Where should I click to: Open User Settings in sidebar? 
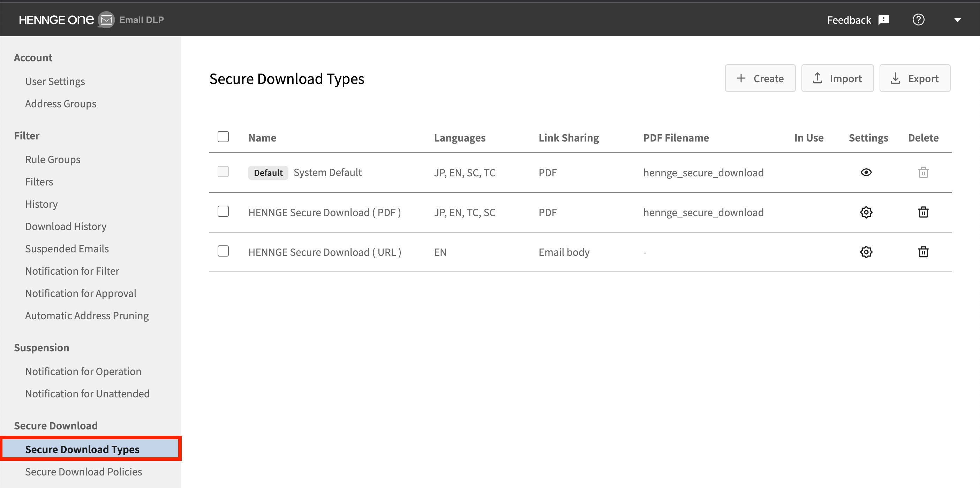coord(55,82)
